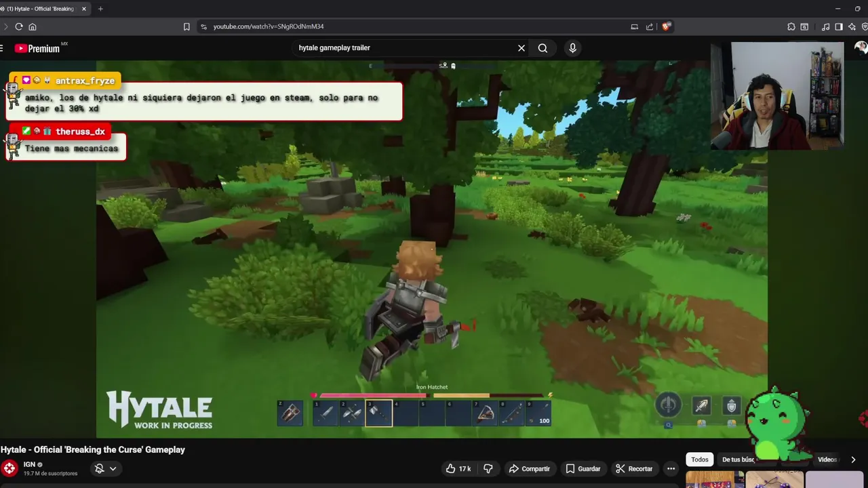Open the Brave Shields lion icon
Screen dimensions: 868x488
click(666, 26)
